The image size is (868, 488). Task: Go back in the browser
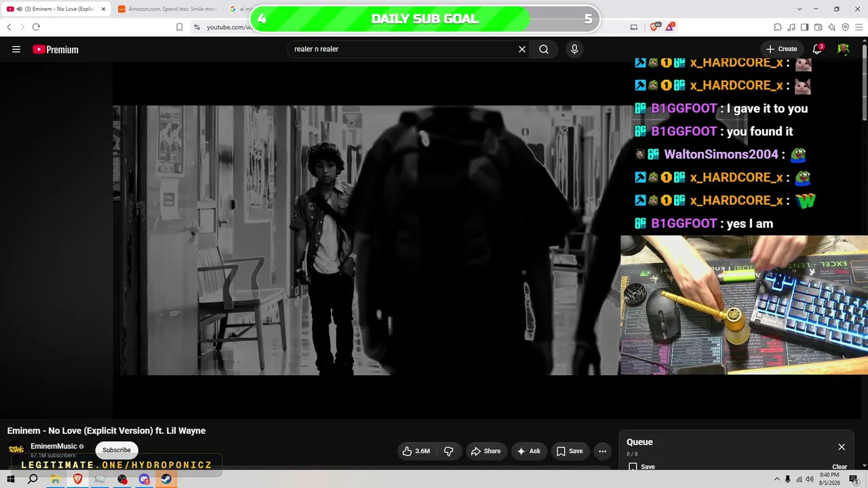9,27
